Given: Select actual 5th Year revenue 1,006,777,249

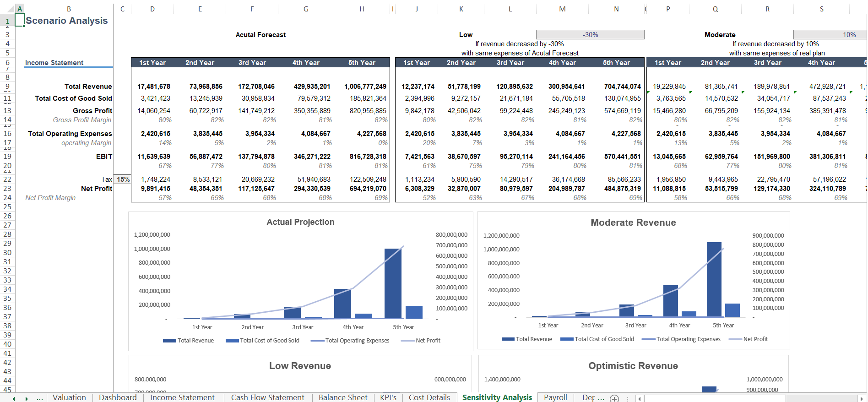Looking at the screenshot, I should (365, 87).
